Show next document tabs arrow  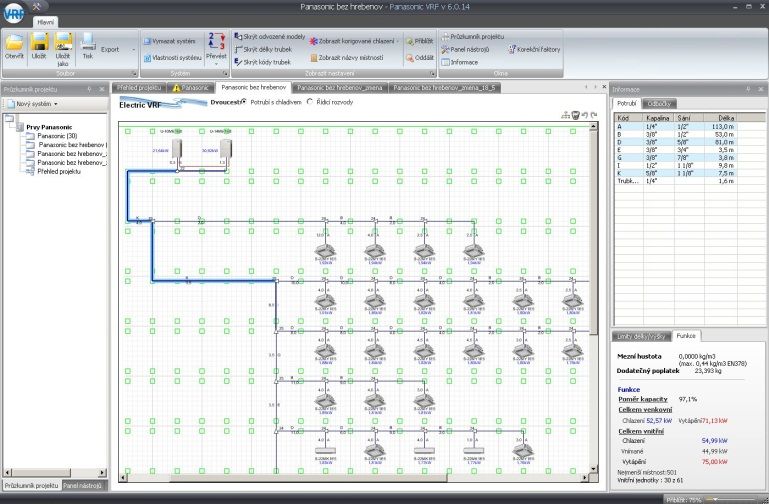[x=595, y=87]
